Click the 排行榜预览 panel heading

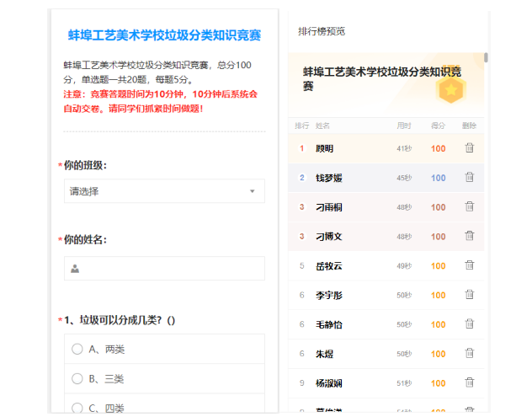(322, 31)
